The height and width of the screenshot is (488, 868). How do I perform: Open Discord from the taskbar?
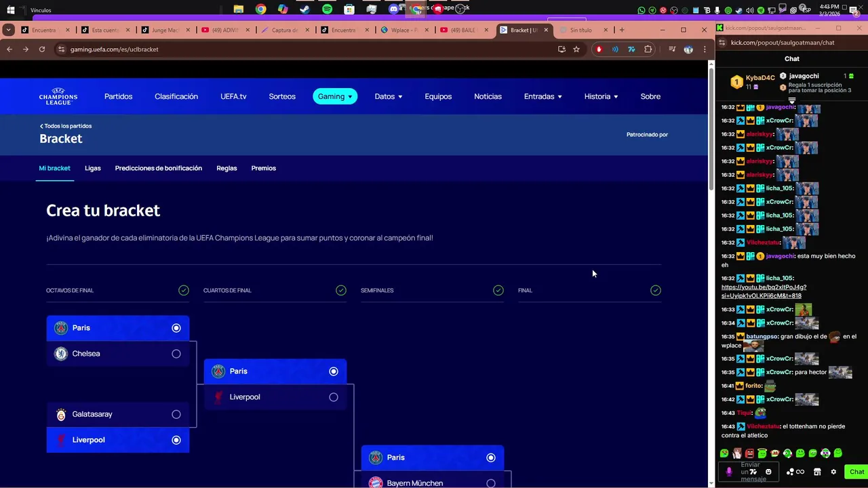(x=393, y=9)
